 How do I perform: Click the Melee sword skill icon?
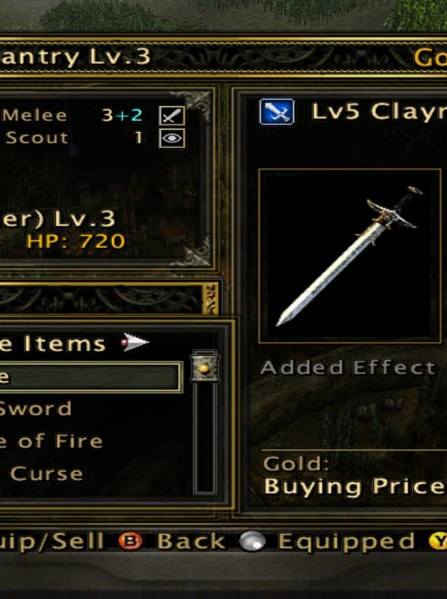[x=172, y=115]
